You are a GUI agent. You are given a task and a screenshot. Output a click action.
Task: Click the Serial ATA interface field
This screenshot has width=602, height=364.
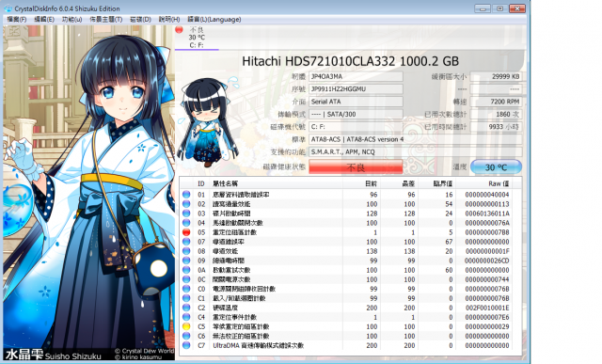click(x=356, y=102)
